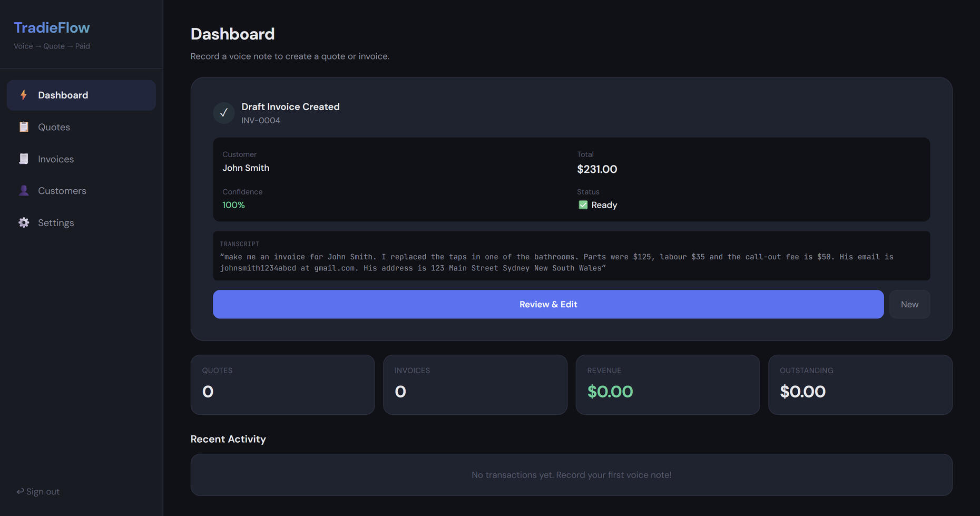Click the Outstanding $0.00 stat card
980x516 pixels.
tap(860, 384)
